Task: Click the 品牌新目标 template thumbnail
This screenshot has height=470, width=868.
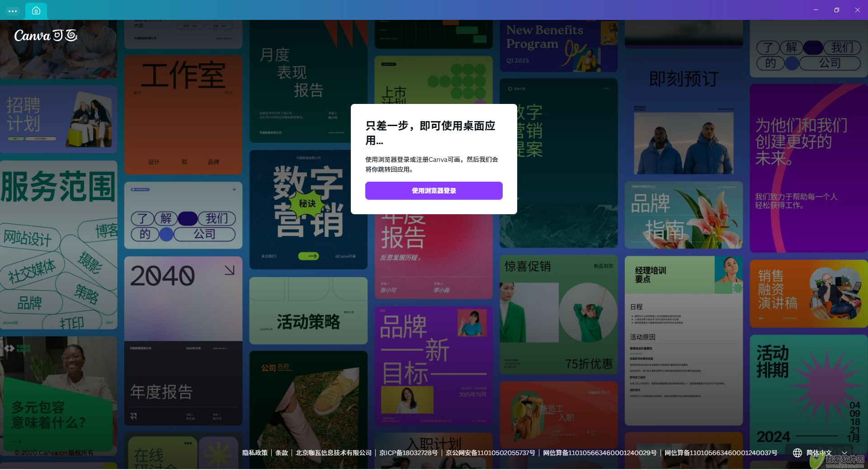Action: pyautogui.click(x=434, y=366)
